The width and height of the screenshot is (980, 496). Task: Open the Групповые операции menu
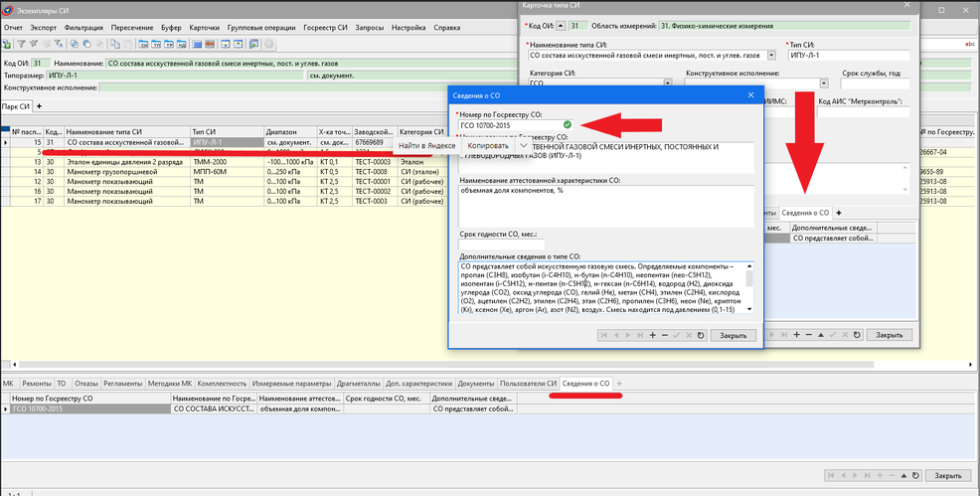261,28
